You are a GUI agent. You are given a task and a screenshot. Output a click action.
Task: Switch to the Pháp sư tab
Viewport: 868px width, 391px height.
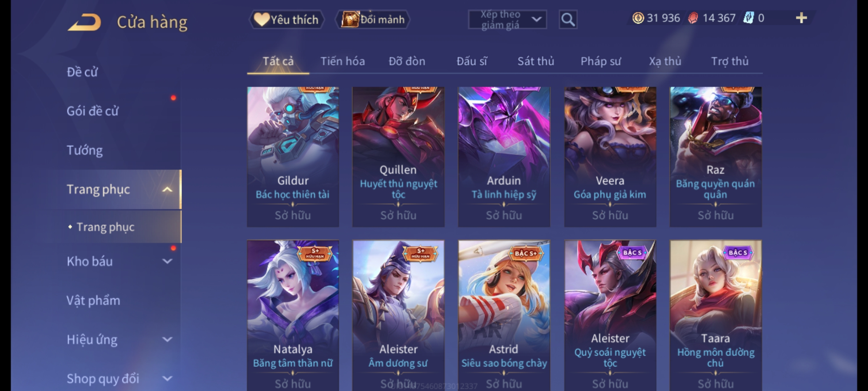pos(600,61)
